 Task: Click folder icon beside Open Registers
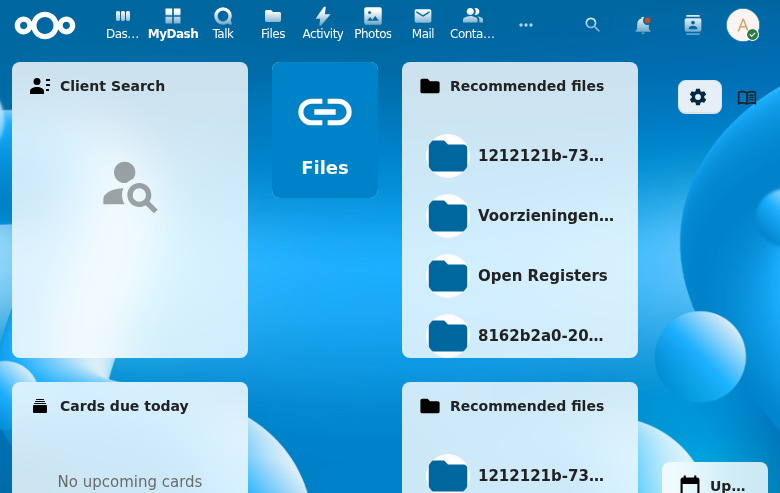click(x=448, y=276)
